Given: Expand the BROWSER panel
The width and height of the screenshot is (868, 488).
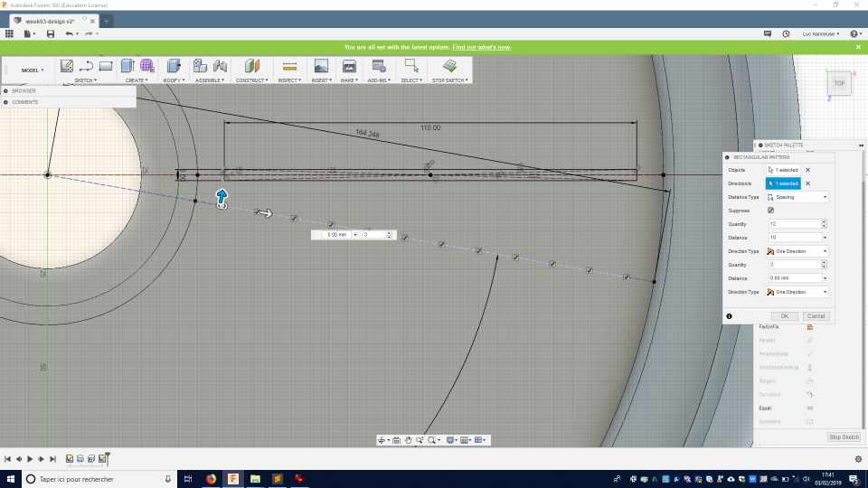Looking at the screenshot, I should [5, 90].
